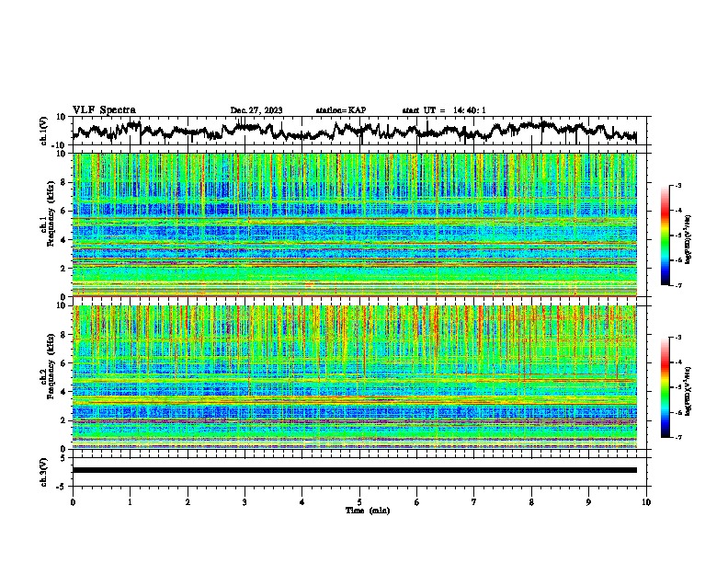This screenshot has width=728, height=563.
Task: Click the "8" kHz tick of ch.2 spectrogram
Action: coord(64,334)
